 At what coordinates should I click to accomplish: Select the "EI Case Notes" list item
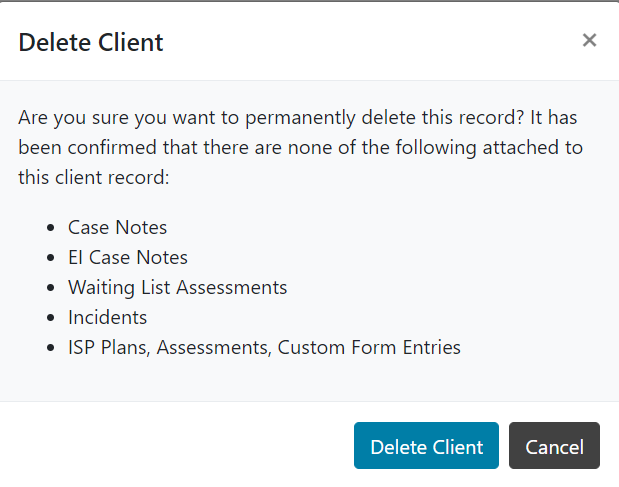coord(127,257)
